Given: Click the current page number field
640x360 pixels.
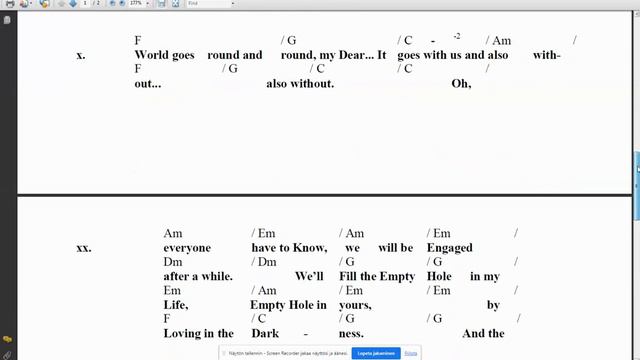Looking at the screenshot, I should pos(85,3).
